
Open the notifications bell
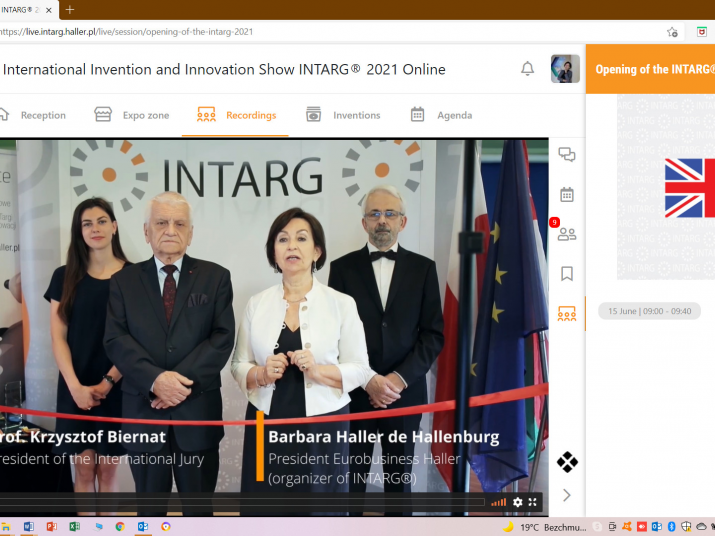(x=527, y=69)
